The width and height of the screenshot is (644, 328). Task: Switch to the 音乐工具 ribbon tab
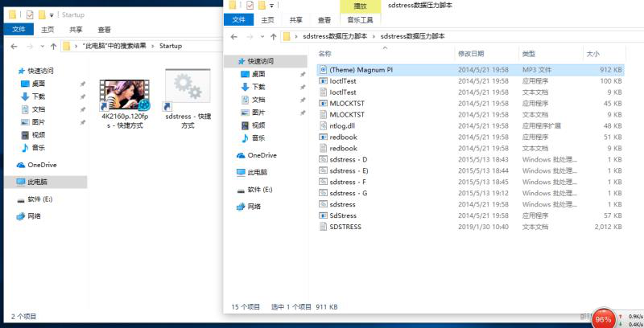point(360,19)
